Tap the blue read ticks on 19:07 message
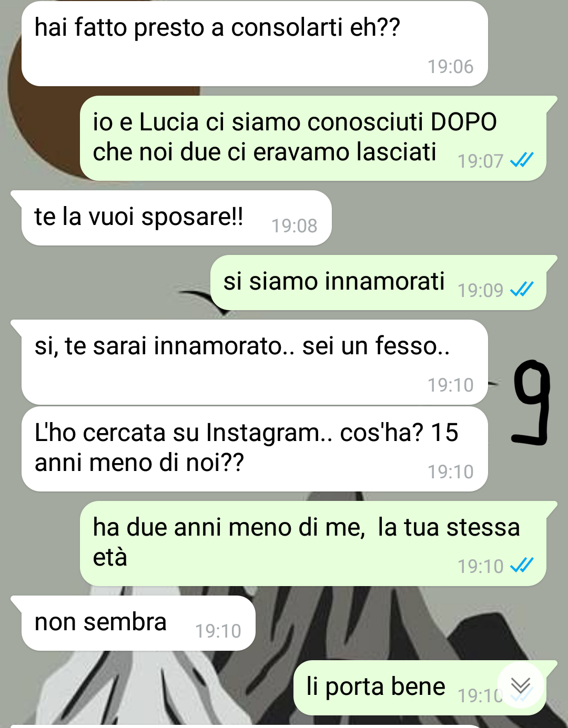 point(522,160)
